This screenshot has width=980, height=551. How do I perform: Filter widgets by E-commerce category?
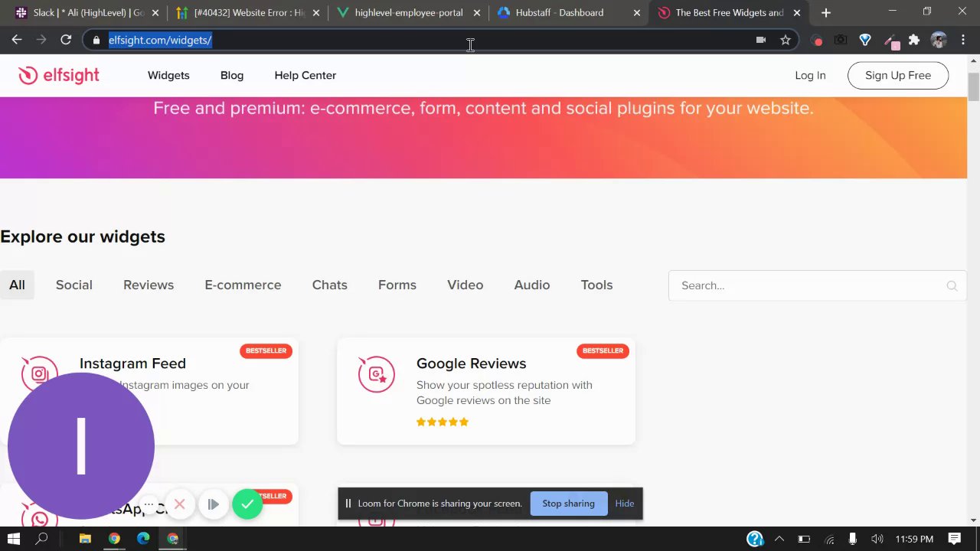click(243, 285)
